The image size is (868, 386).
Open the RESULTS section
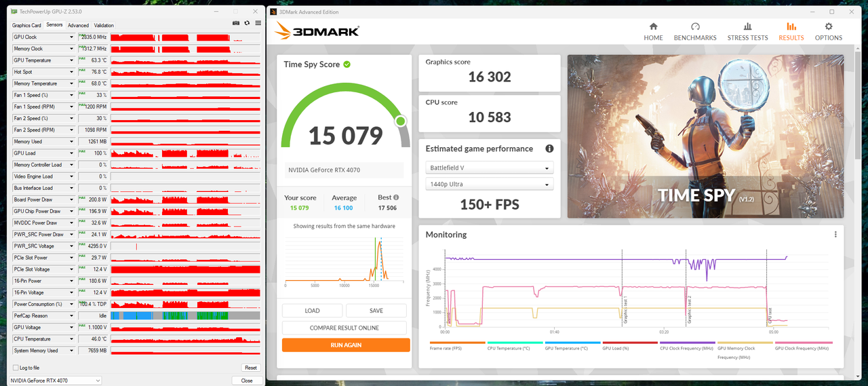(791, 31)
